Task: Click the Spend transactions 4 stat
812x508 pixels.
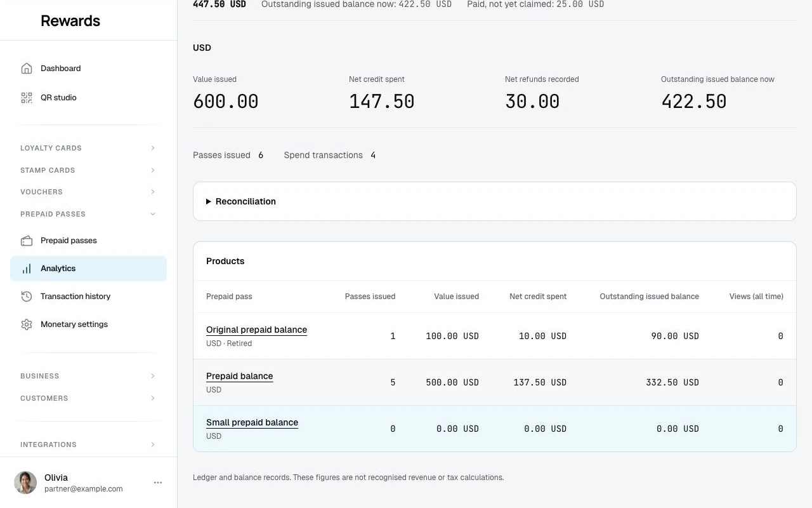Action: point(330,155)
